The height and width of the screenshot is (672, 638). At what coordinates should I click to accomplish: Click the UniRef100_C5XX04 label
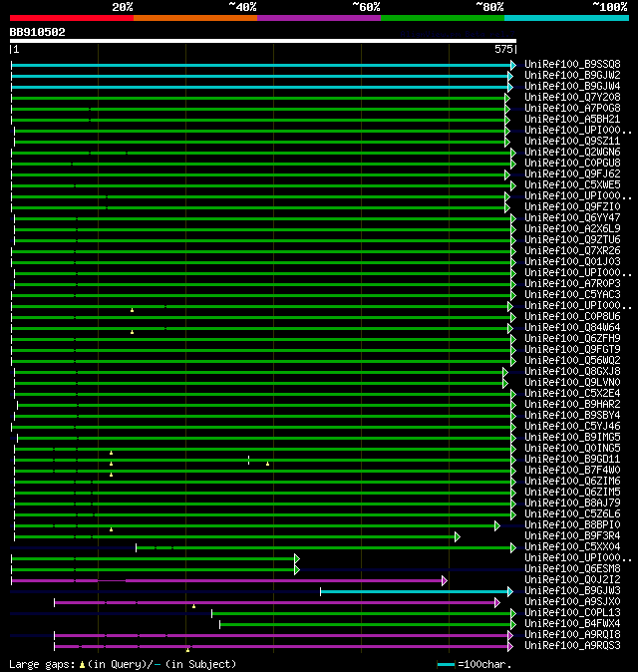point(572,547)
